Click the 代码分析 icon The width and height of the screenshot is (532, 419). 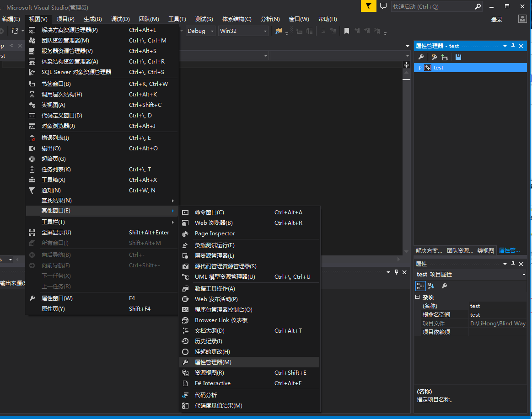[185, 395]
